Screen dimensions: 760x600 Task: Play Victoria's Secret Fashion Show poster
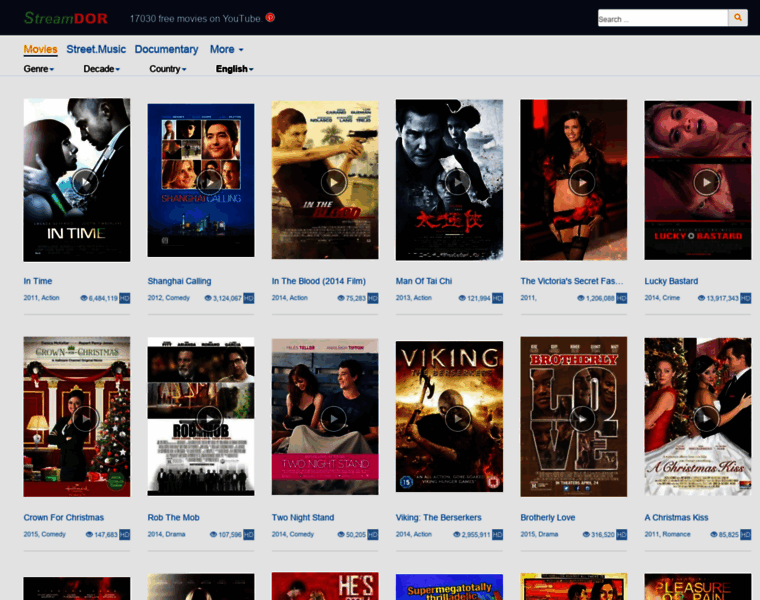pyautogui.click(x=573, y=180)
